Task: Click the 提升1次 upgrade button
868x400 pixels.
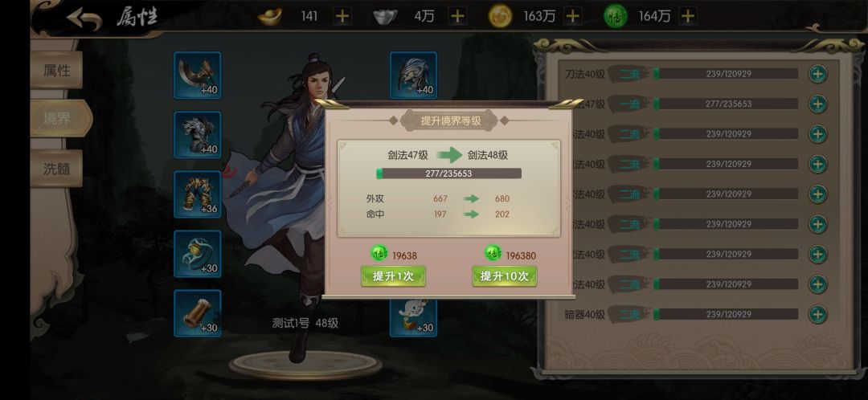Action: coord(393,276)
